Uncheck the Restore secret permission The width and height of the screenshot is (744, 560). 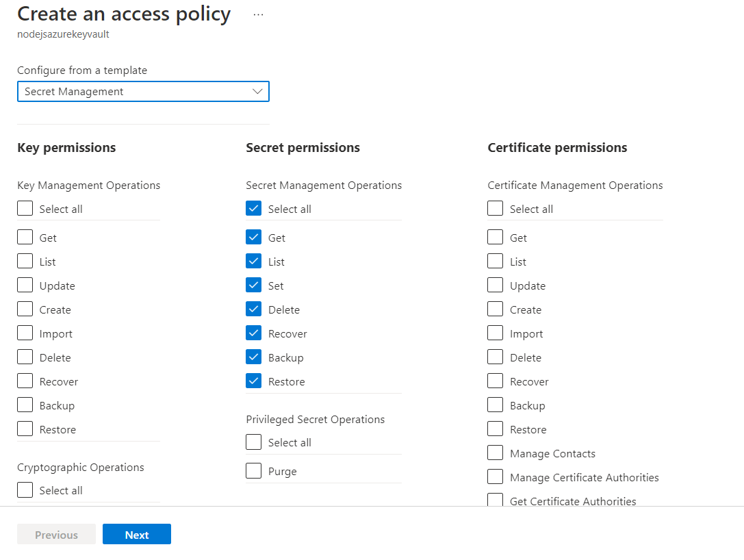click(254, 381)
